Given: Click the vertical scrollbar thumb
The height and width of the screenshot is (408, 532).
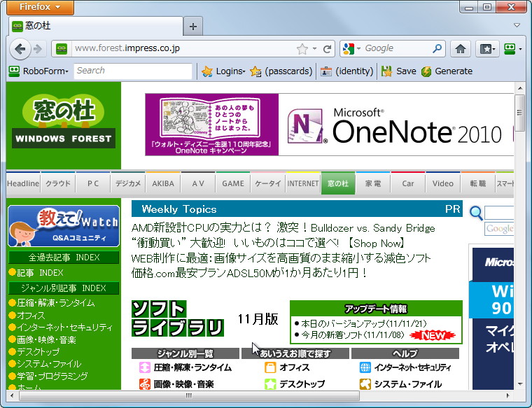Looking at the screenshot, I should [520, 113].
